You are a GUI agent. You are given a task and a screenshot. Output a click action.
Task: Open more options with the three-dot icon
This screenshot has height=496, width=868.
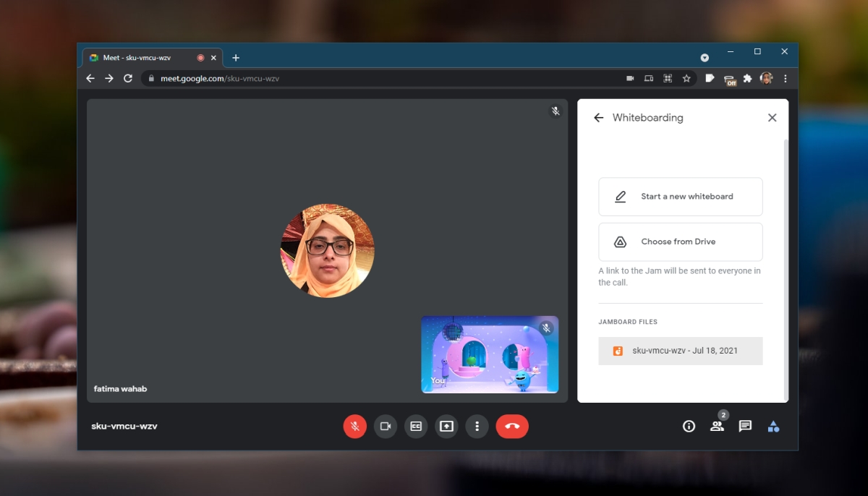click(x=477, y=426)
